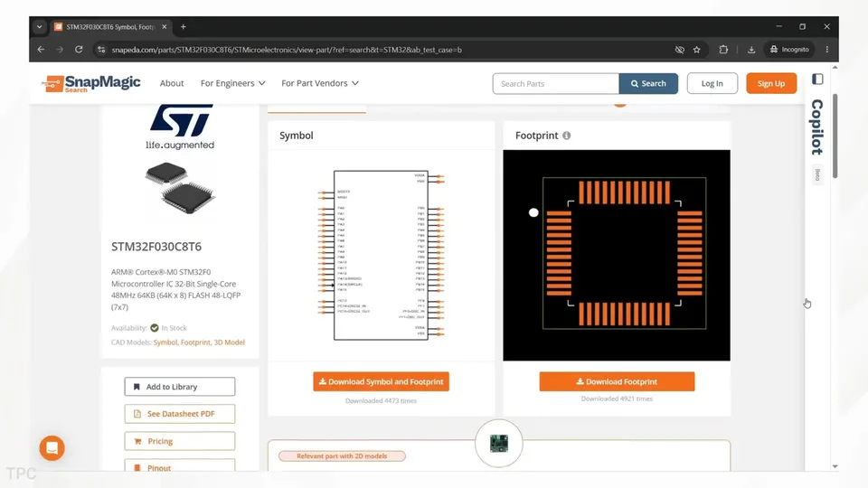This screenshot has height=488, width=868.
Task: Open the tab search dropdown arrow
Action: pos(39,26)
